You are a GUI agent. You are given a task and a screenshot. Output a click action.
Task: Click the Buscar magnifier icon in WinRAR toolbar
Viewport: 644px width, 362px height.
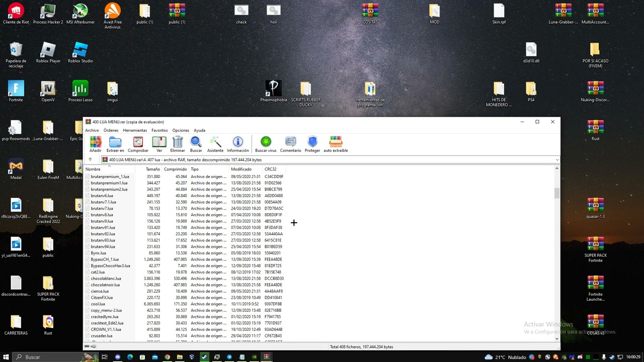pyautogui.click(x=196, y=144)
